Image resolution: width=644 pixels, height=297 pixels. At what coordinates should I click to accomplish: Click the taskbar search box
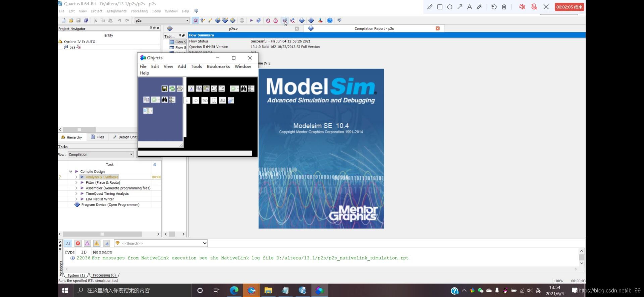[132, 290]
